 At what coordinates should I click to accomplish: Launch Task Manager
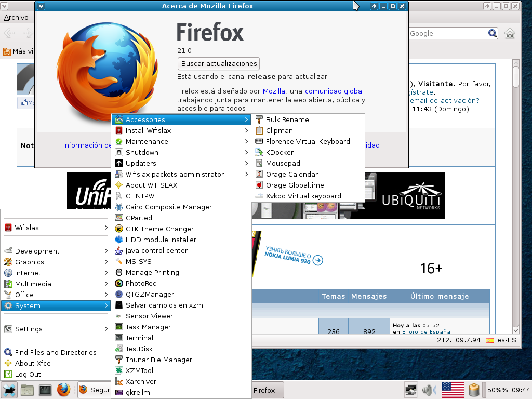tap(181, 327)
